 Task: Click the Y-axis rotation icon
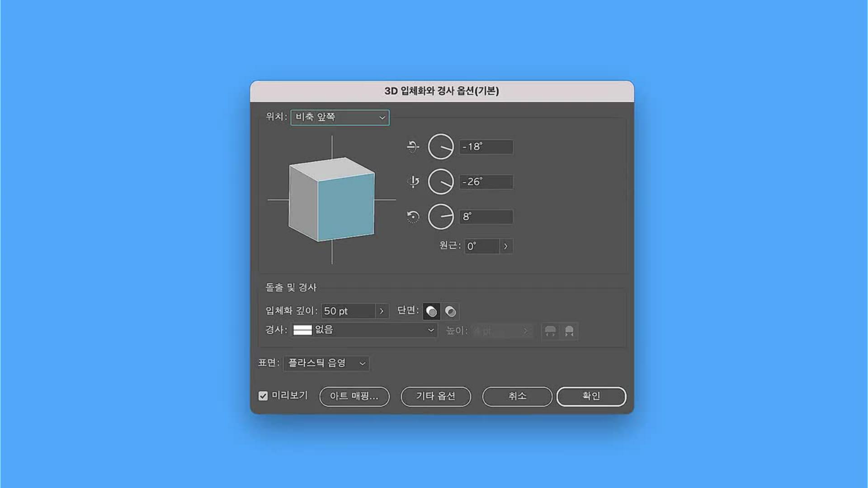click(x=413, y=182)
